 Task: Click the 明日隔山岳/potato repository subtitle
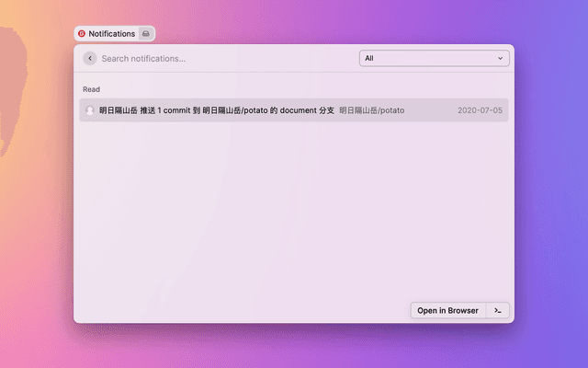pyautogui.click(x=371, y=110)
